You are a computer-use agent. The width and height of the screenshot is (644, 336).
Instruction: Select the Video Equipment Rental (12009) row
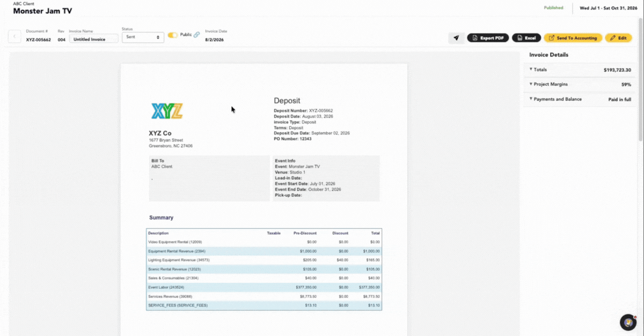pos(264,242)
